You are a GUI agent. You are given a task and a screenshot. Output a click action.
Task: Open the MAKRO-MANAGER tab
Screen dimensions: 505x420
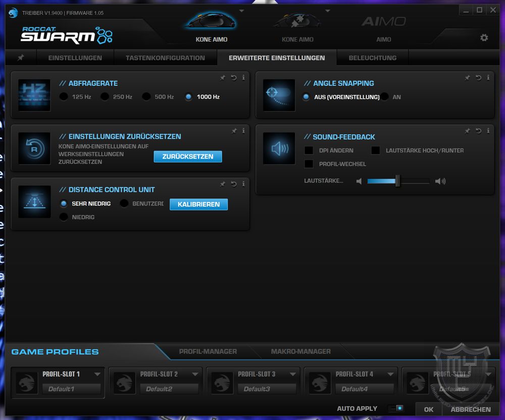point(301,351)
